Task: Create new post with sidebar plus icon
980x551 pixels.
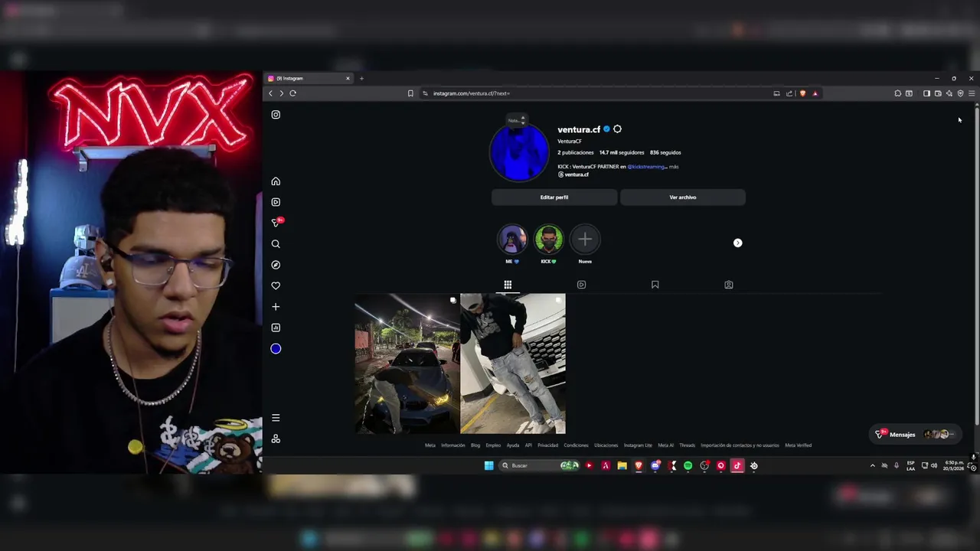Action: tap(276, 307)
